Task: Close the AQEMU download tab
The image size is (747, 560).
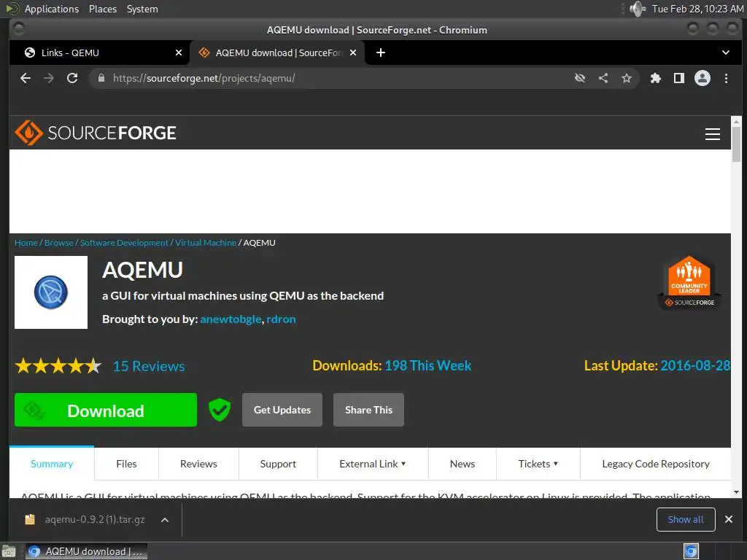Action: tap(353, 52)
